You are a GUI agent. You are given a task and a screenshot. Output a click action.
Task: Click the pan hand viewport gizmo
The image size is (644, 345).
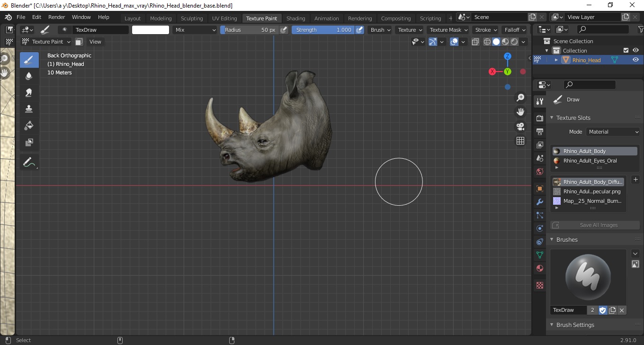pyautogui.click(x=520, y=112)
